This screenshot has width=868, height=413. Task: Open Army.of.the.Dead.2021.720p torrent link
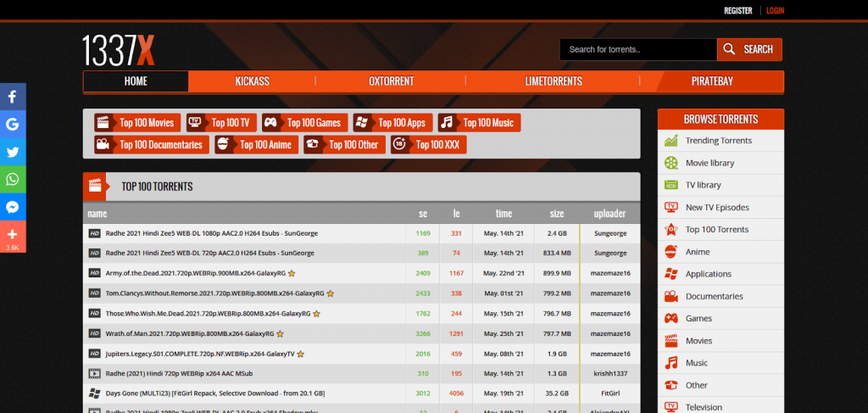(x=196, y=273)
